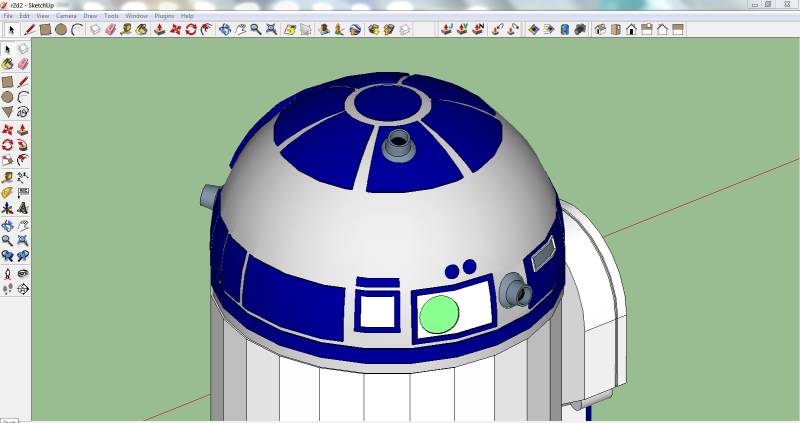Screen dimensions: 800x423
Task: Select the Line pencil tool in top toolbar
Action: (30, 30)
